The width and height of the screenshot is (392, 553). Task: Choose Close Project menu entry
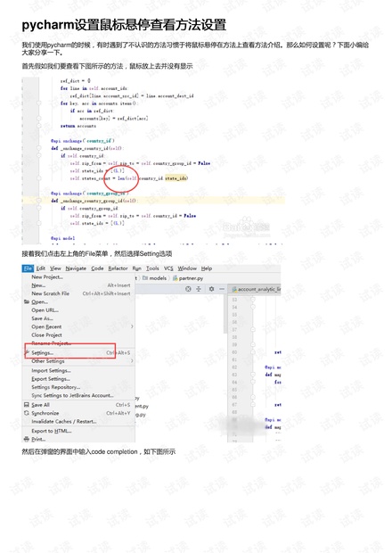[x=46, y=335]
